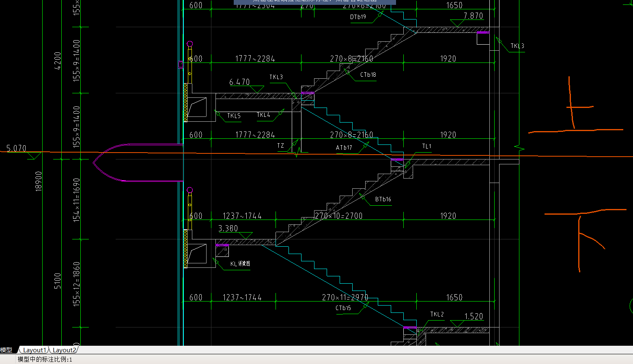Select the 3.380 elevation label
Image resolution: width=633 pixels, height=364 pixels.
coord(228,228)
